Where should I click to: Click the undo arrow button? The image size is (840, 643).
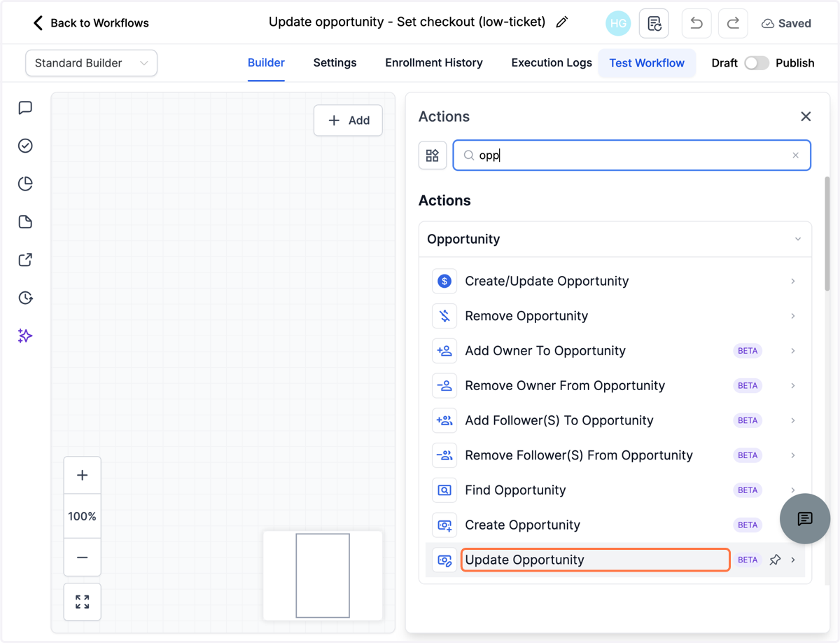click(x=696, y=23)
